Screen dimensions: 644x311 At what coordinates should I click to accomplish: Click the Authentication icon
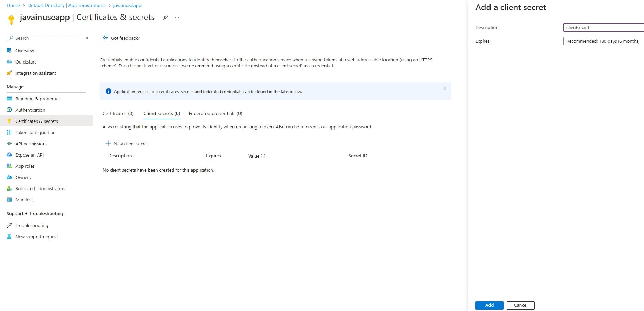[x=9, y=110]
